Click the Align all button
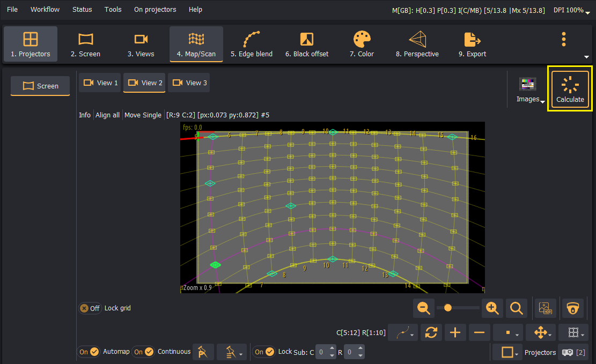The height and width of the screenshot is (364, 596). (x=108, y=115)
